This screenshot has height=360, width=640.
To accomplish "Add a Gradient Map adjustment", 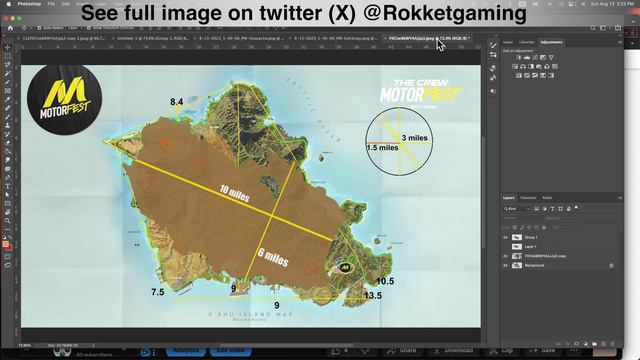I will 551,76.
